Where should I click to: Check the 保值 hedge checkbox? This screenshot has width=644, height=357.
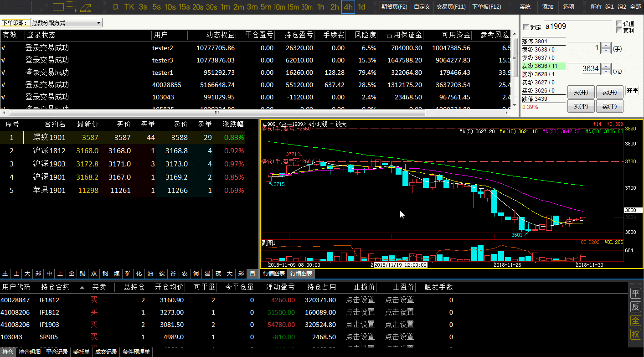click(619, 24)
